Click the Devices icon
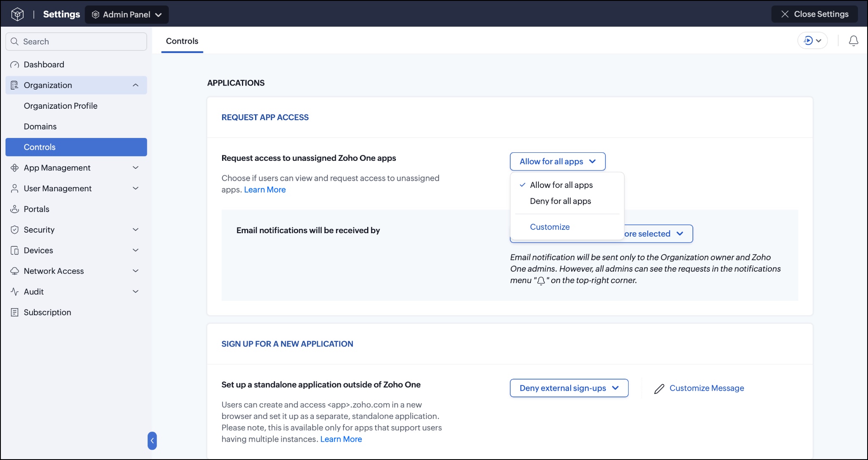The width and height of the screenshot is (868, 460). click(x=14, y=251)
